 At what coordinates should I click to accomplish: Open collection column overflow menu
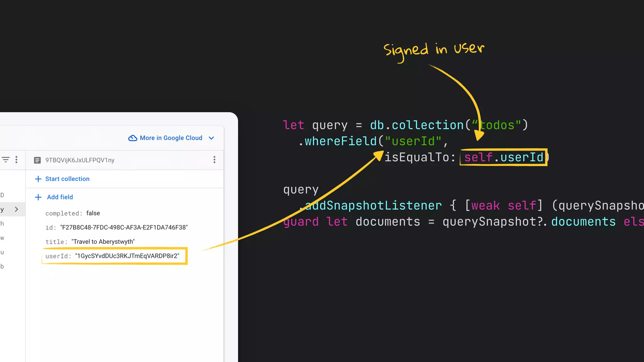coord(16,160)
